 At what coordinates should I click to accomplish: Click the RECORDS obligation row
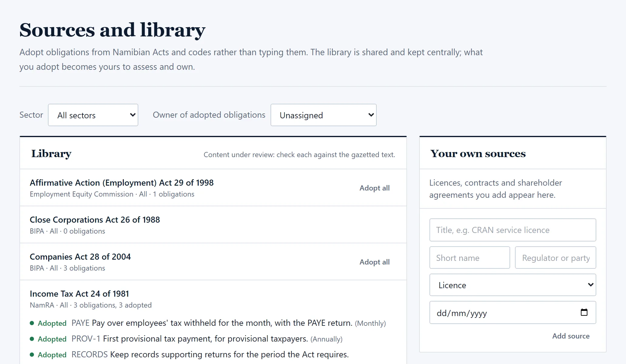(189, 355)
